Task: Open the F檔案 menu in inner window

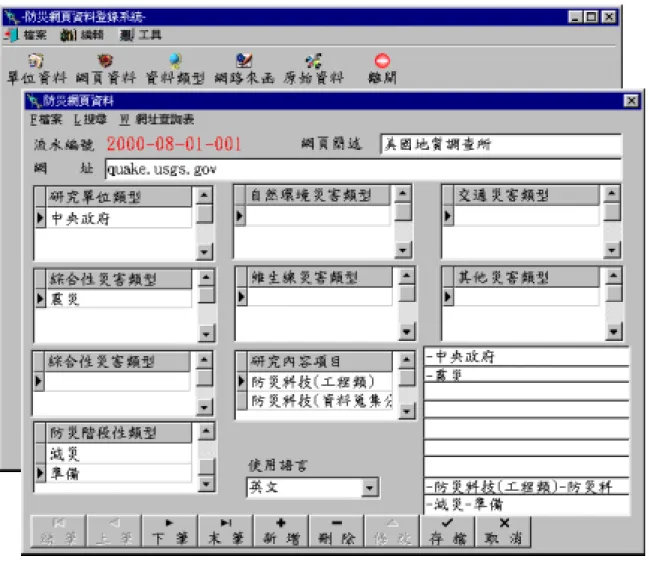Action: coord(46,120)
